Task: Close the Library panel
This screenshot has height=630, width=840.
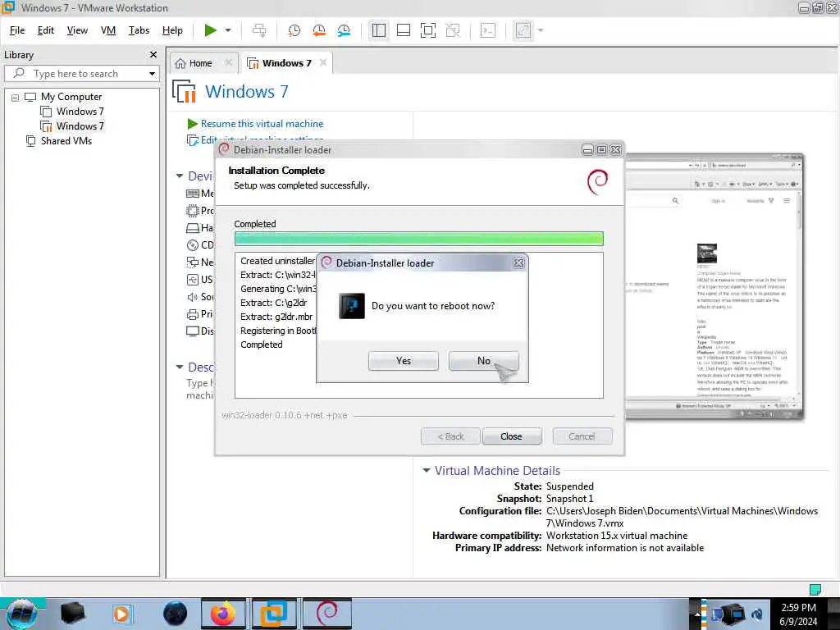Action: tap(153, 55)
